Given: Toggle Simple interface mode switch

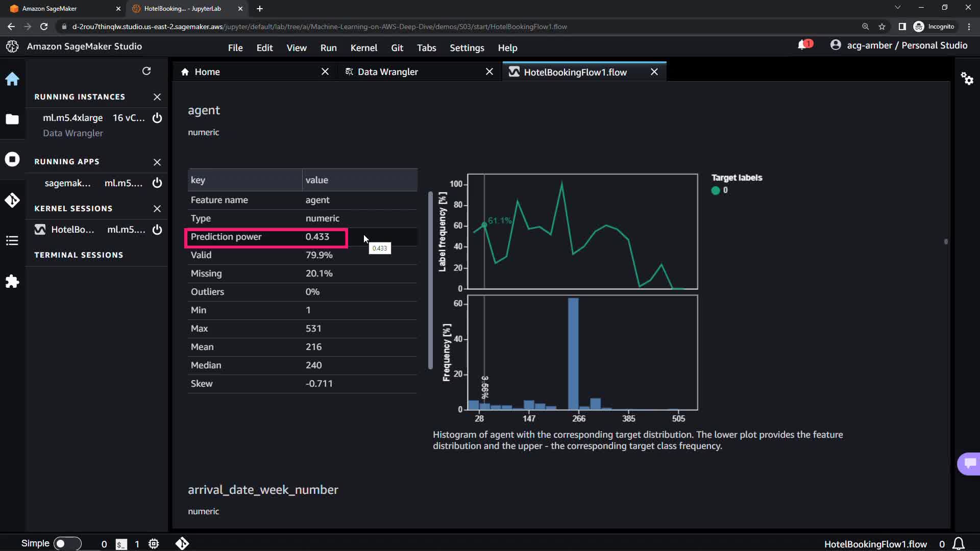Looking at the screenshot, I should 67,543.
